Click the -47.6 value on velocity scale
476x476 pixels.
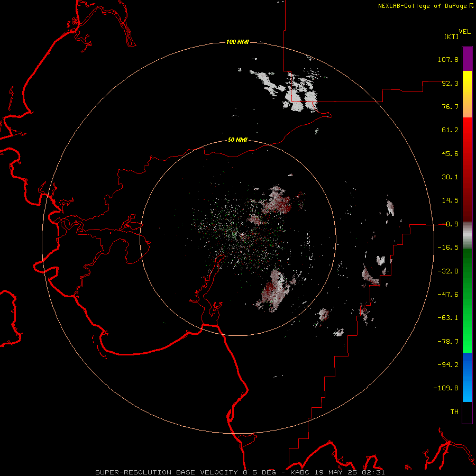[448, 295]
